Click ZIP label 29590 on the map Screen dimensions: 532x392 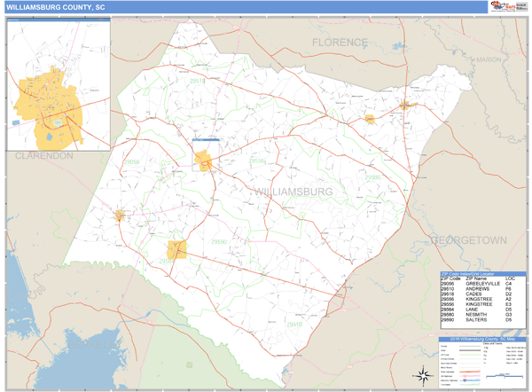coord(219,241)
